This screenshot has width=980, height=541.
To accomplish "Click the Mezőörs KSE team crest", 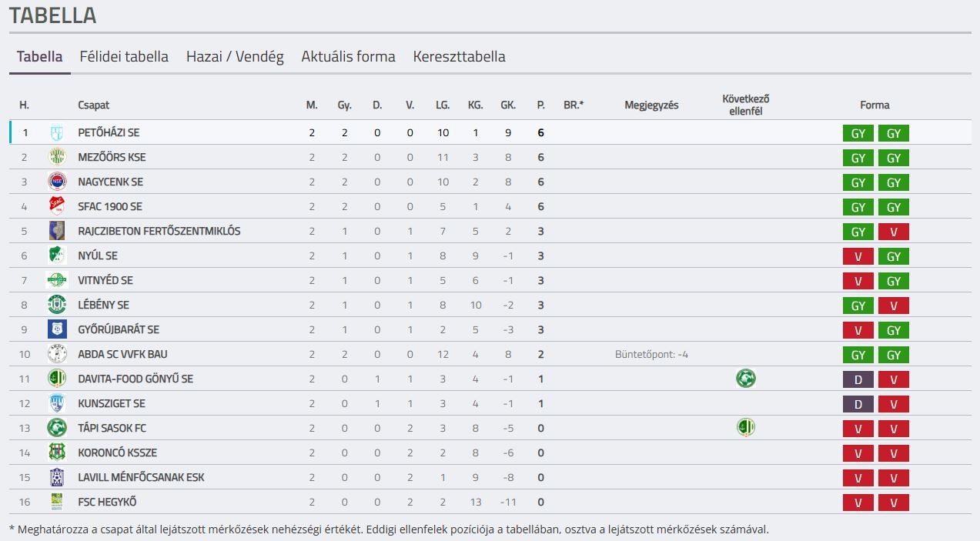I will pos(57,157).
